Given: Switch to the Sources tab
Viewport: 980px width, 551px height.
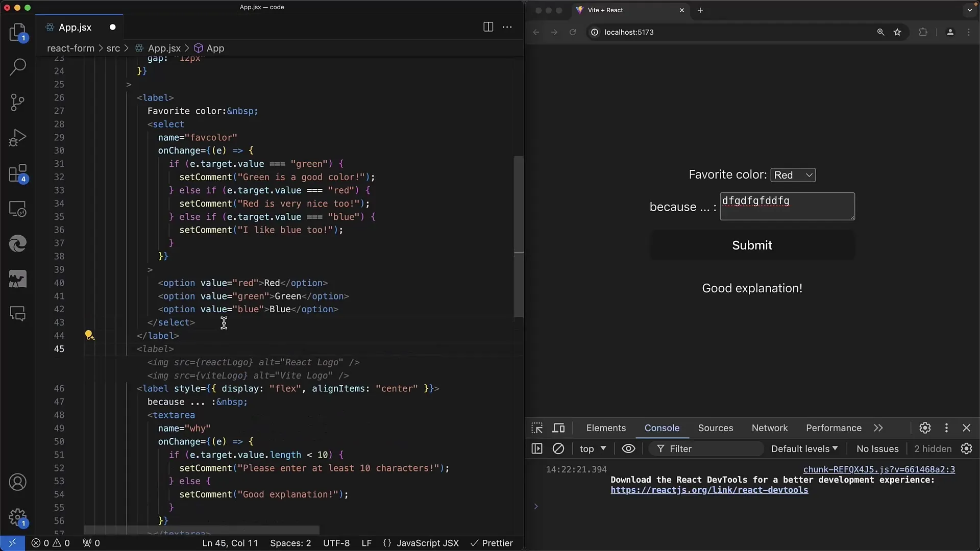Looking at the screenshot, I should click(x=715, y=428).
